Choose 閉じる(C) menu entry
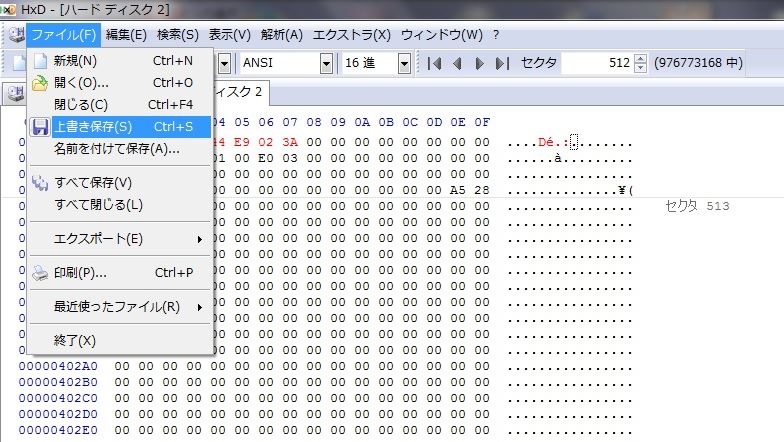The image size is (784, 442). pyautogui.click(x=120, y=104)
